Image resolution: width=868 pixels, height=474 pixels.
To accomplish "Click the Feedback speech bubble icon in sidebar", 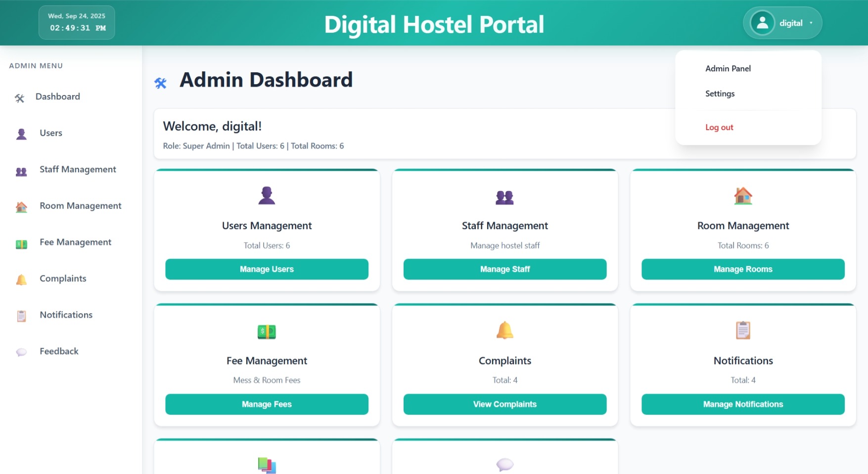I will pos(21,352).
